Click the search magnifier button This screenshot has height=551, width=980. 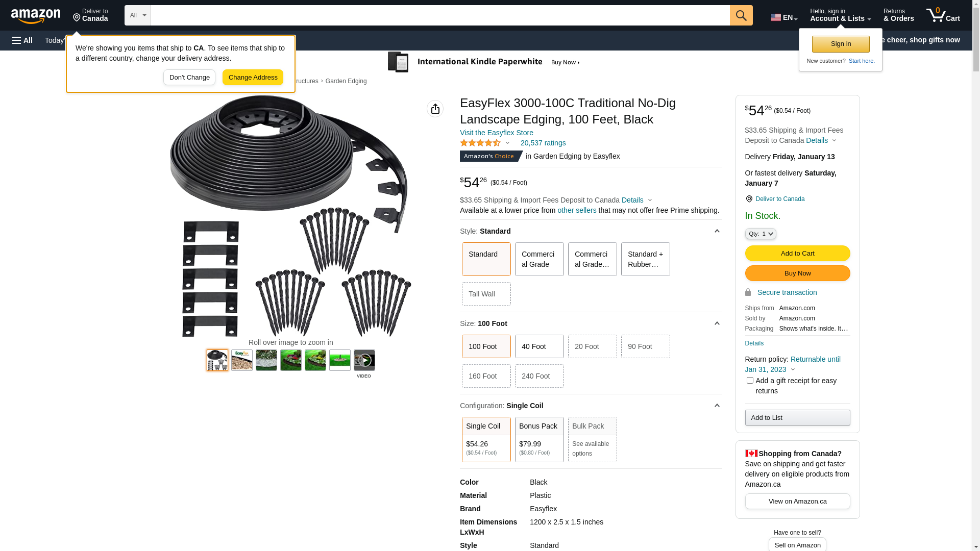(741, 15)
